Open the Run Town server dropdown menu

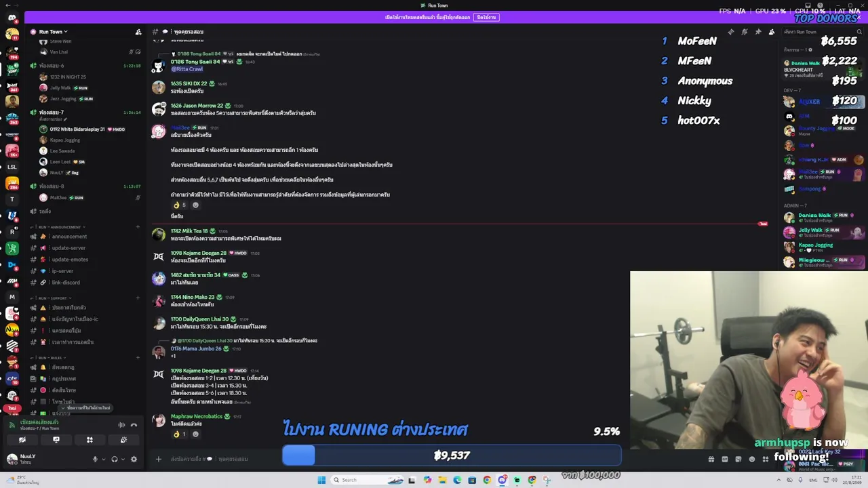pyautogui.click(x=54, y=32)
